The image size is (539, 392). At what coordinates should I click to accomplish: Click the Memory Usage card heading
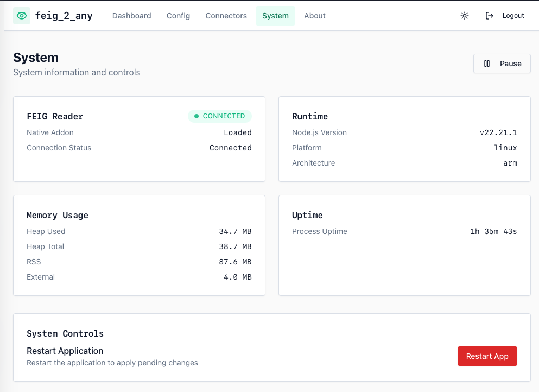[x=57, y=215]
